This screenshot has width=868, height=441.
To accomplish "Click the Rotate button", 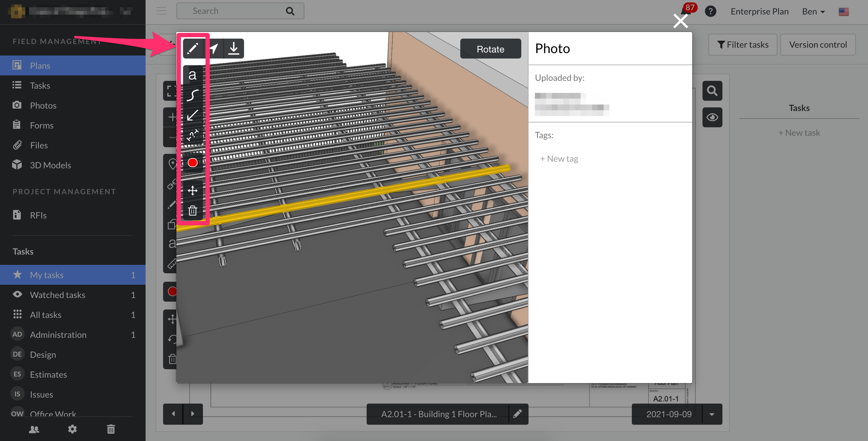I will (490, 49).
